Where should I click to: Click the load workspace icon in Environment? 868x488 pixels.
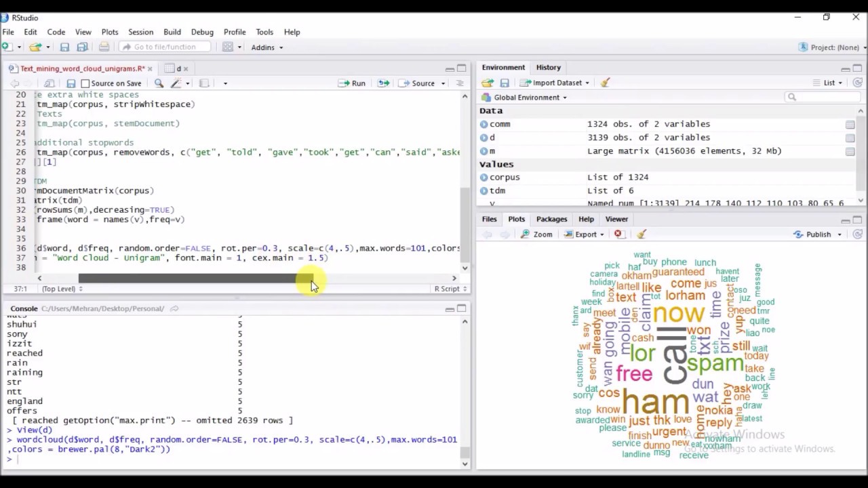[487, 83]
